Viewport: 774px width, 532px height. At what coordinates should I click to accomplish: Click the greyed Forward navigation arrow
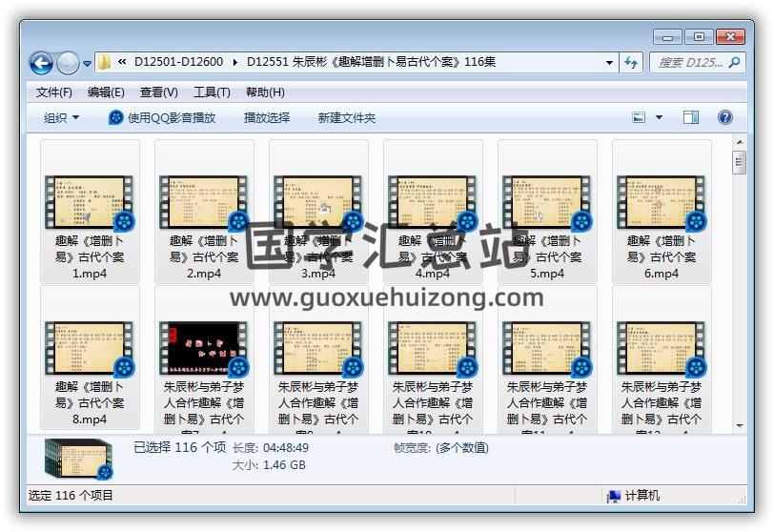point(68,63)
